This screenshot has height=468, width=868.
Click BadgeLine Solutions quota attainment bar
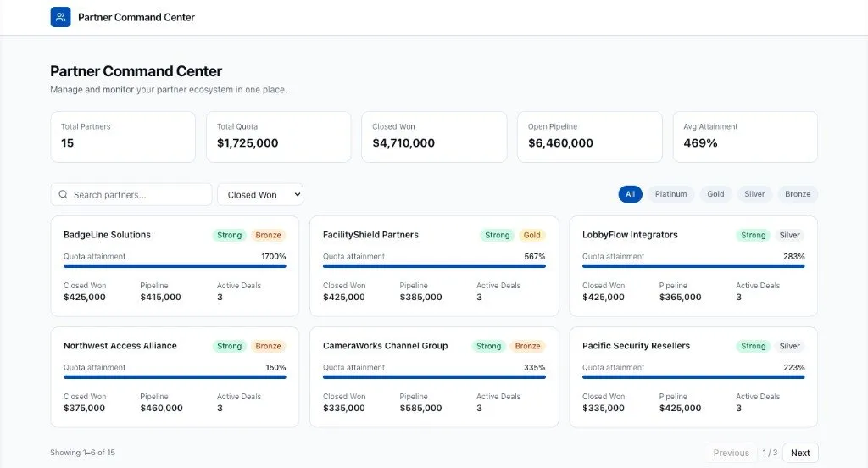[175, 266]
